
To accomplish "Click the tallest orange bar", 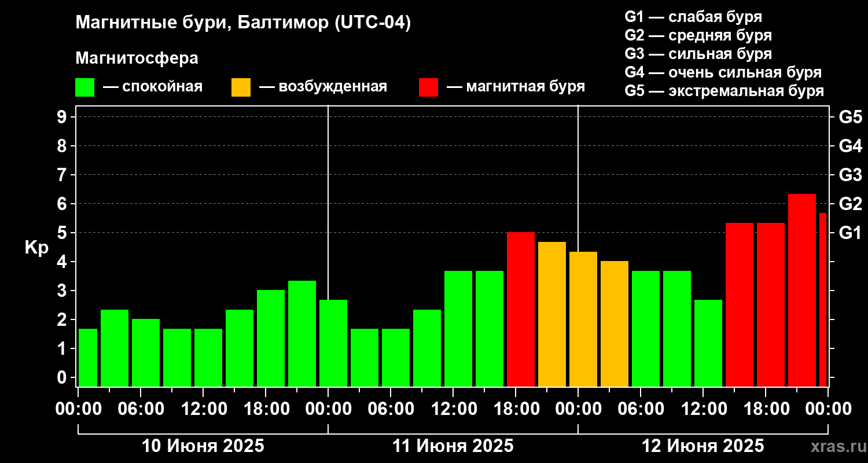I will (x=552, y=314).
